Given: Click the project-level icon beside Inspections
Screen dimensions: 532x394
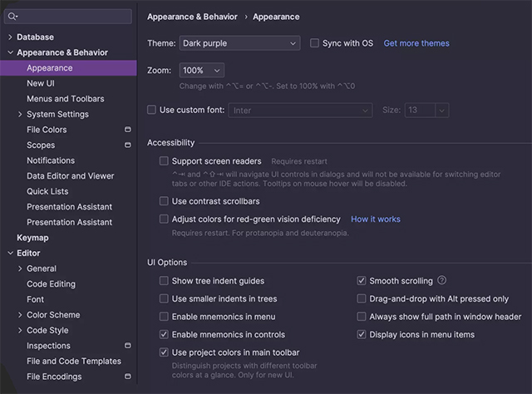Looking at the screenshot, I should pyautogui.click(x=128, y=346).
